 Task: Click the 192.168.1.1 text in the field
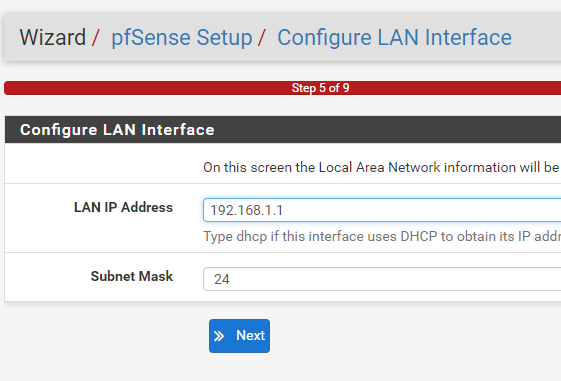click(247, 210)
